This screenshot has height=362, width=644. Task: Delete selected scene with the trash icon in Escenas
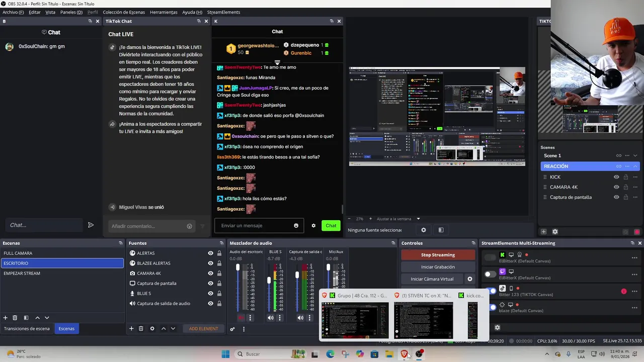click(15, 318)
